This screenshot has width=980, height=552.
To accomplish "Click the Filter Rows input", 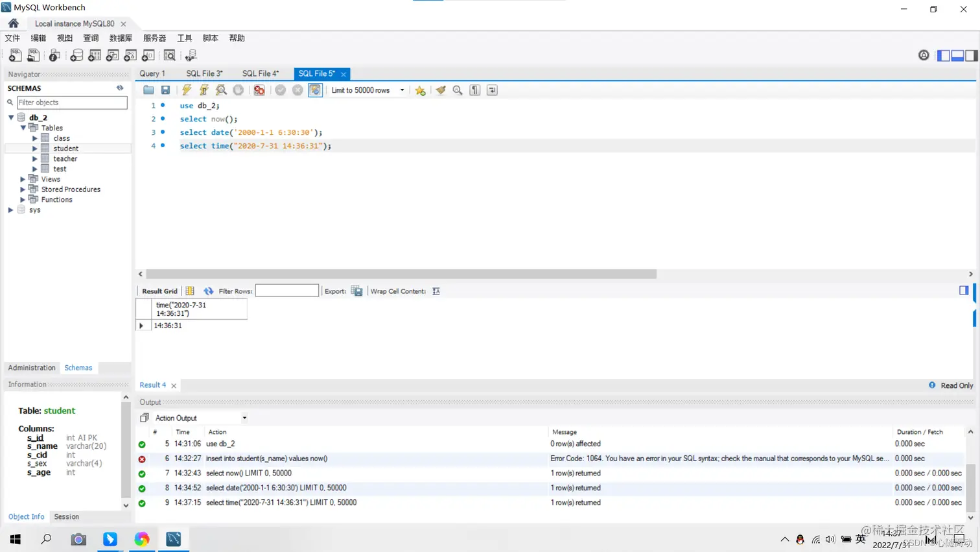I will 287,291.
